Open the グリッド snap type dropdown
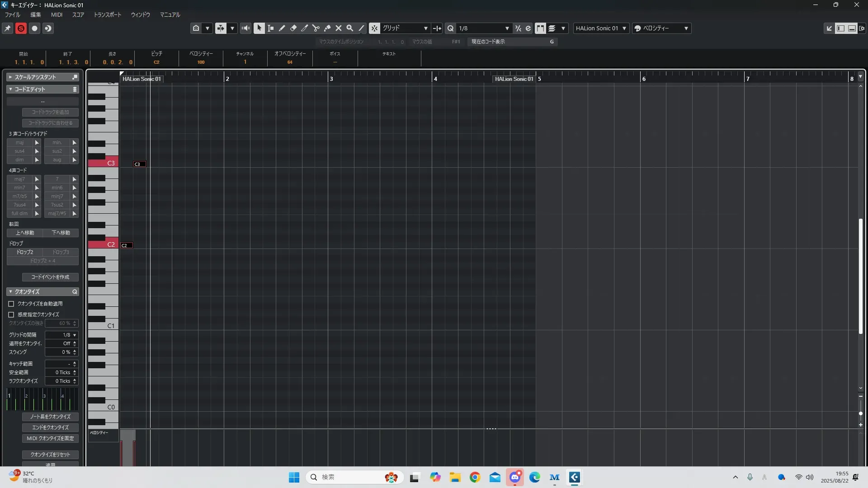 pos(405,28)
